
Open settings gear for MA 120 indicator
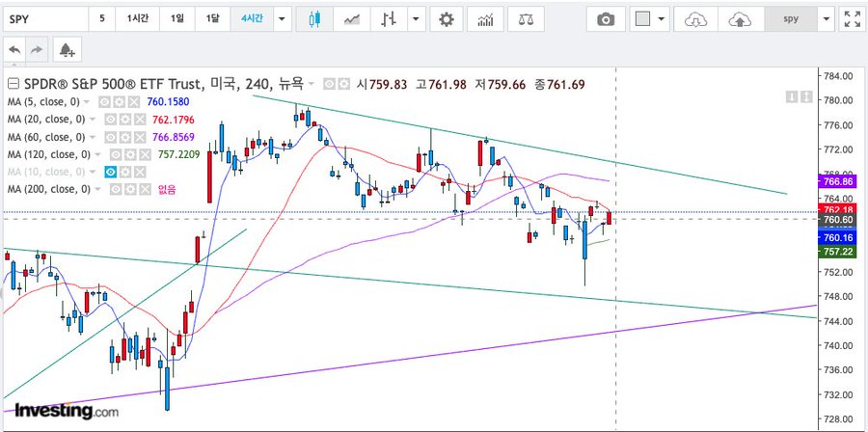[x=129, y=155]
